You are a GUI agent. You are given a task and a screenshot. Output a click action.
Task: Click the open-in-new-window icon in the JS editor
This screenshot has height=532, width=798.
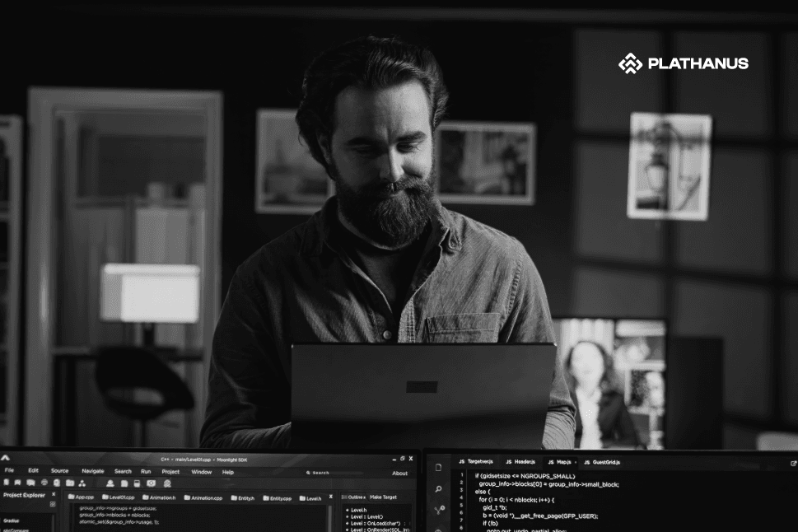pos(793,464)
